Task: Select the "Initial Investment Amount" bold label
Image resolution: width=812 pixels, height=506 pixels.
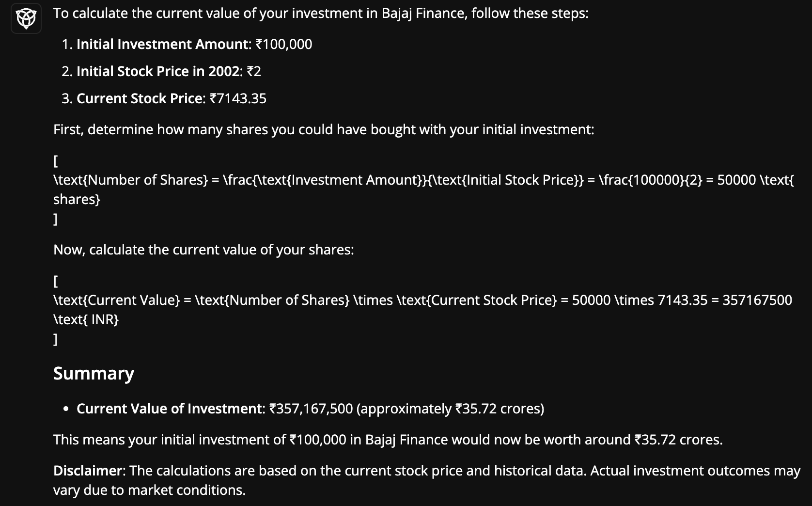Action: (162, 44)
